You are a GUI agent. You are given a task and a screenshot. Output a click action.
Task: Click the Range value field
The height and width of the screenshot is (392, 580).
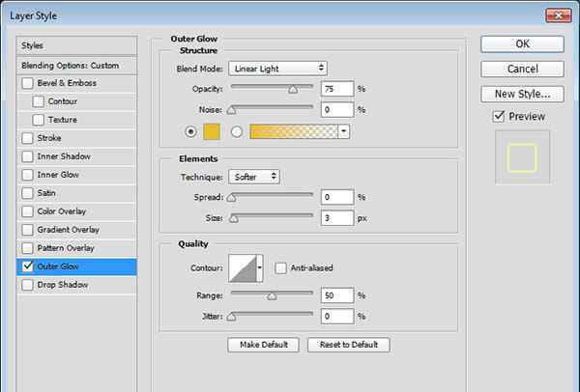click(337, 295)
